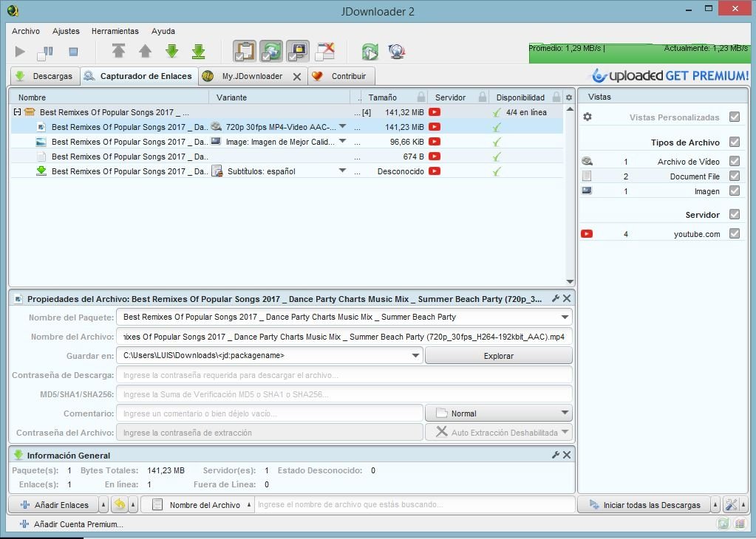
Task: Click the yellow undo arrow icon
Action: tap(120, 504)
